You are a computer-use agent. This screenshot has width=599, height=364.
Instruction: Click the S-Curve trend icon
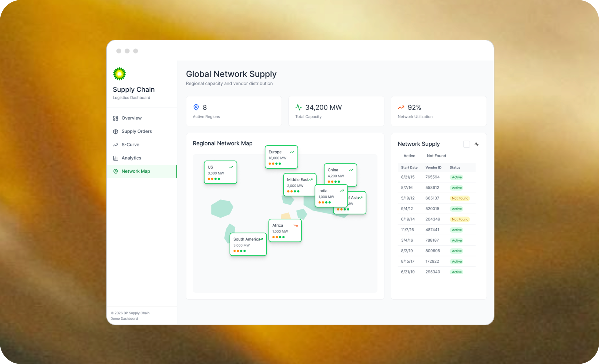pyautogui.click(x=116, y=145)
